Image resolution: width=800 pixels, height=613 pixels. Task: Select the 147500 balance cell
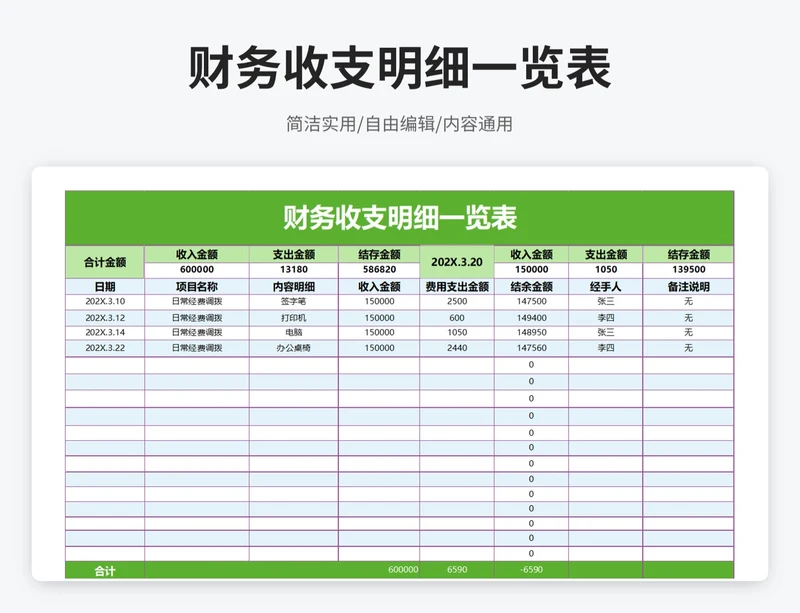pyautogui.click(x=531, y=302)
